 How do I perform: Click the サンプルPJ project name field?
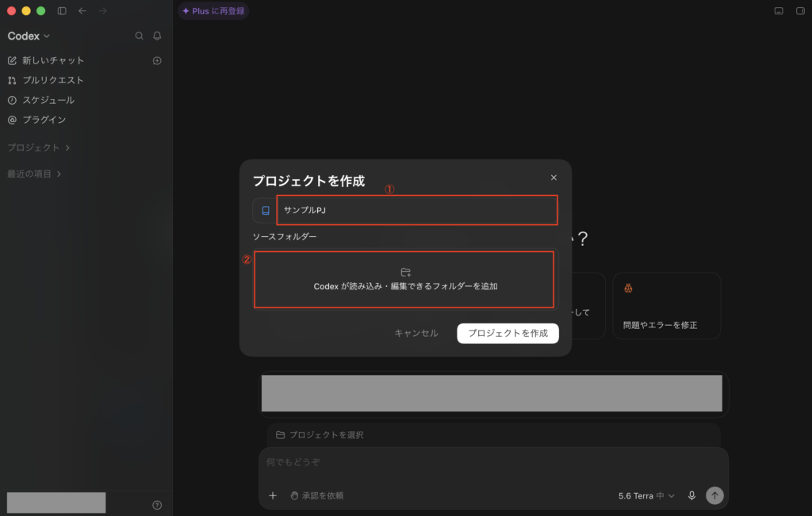coord(417,210)
